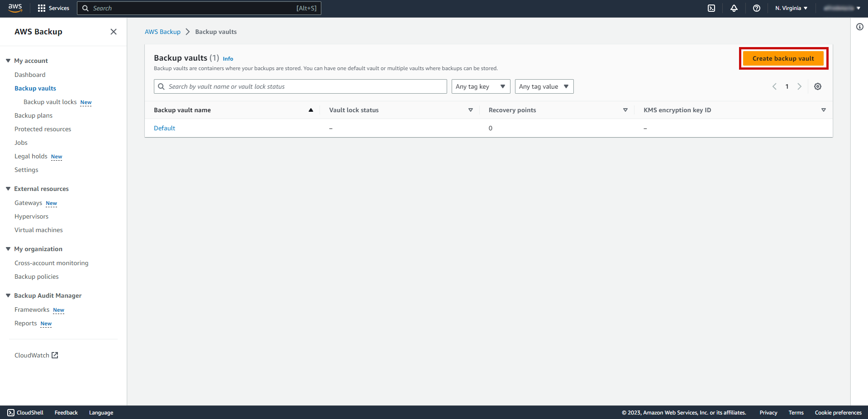Go to previous page of vaults
The height and width of the screenshot is (419, 868).
774,86
